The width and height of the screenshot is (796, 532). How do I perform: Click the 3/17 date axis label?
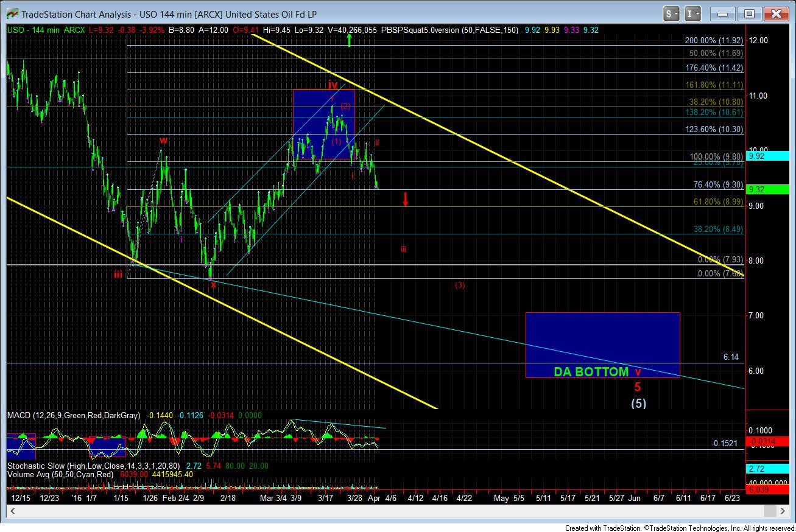[x=325, y=497]
